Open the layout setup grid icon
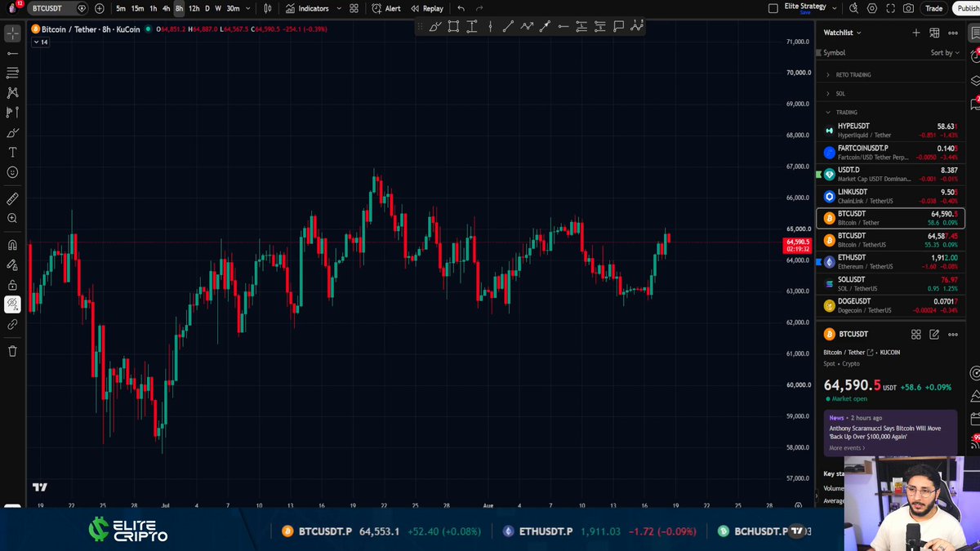This screenshot has width=980, height=551. (354, 8)
